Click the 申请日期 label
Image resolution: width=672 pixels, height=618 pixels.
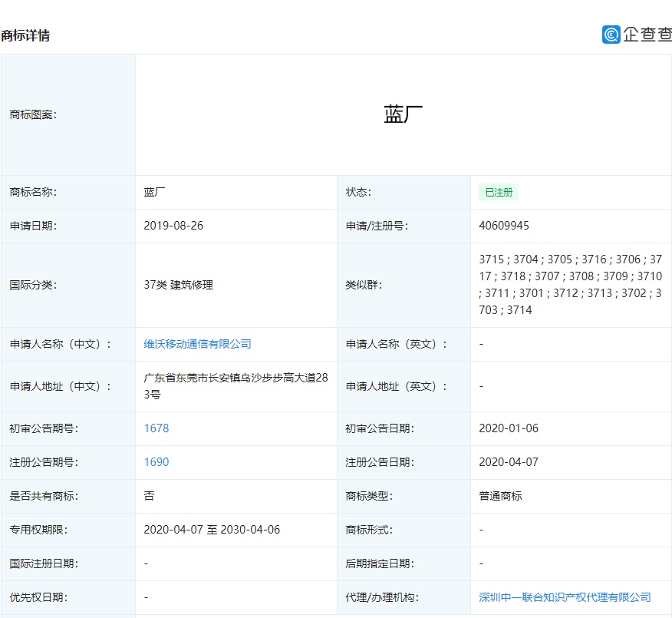33,226
